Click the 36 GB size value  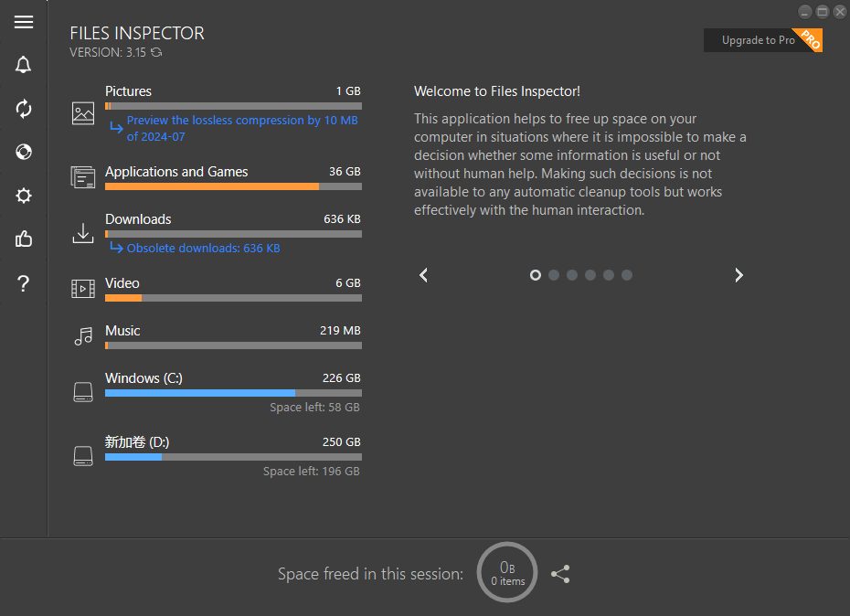click(345, 171)
